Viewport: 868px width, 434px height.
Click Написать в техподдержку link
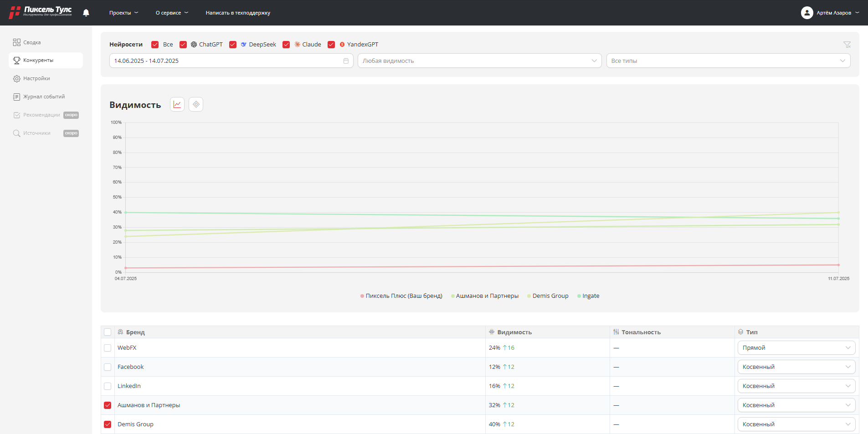[238, 13]
